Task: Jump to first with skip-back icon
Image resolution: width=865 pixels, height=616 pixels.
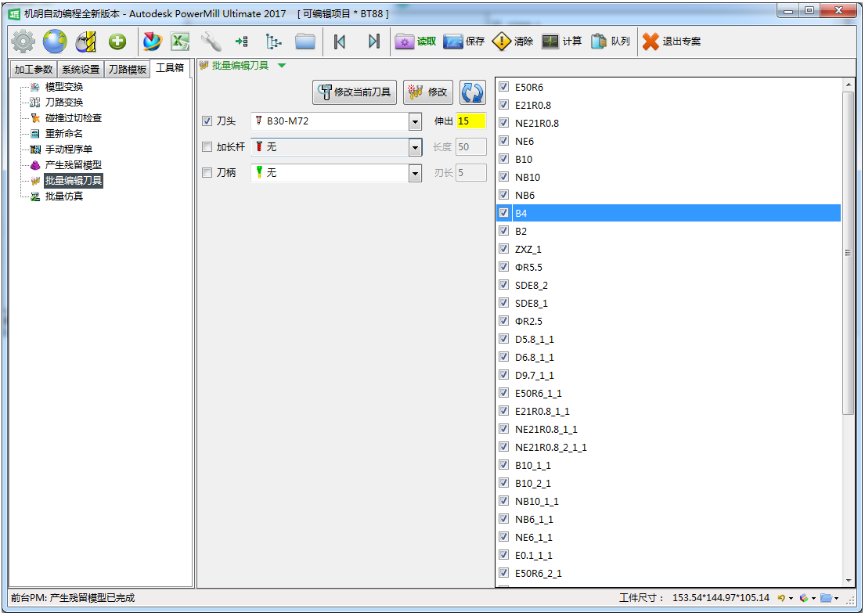Action: (x=340, y=41)
